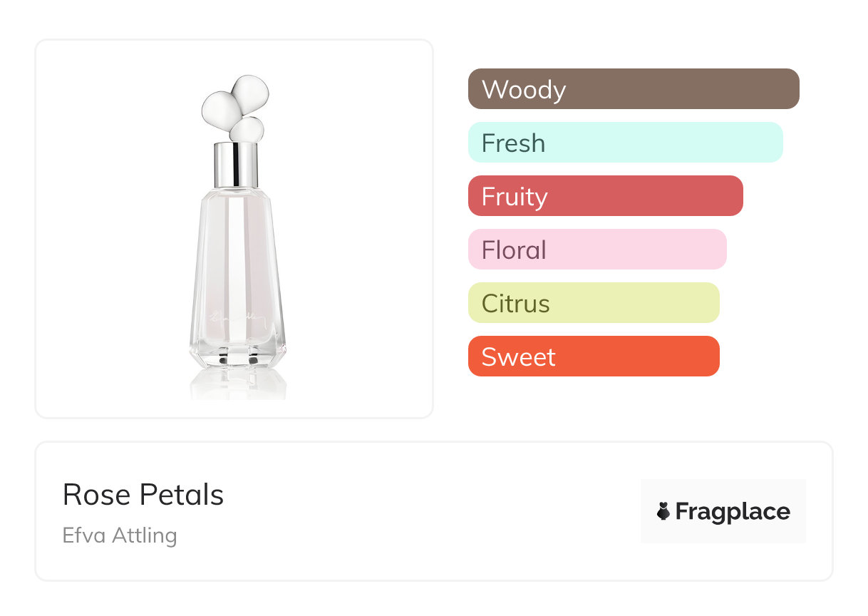Choose the red Fruity accord bar
This screenshot has width=868, height=616.
click(605, 196)
